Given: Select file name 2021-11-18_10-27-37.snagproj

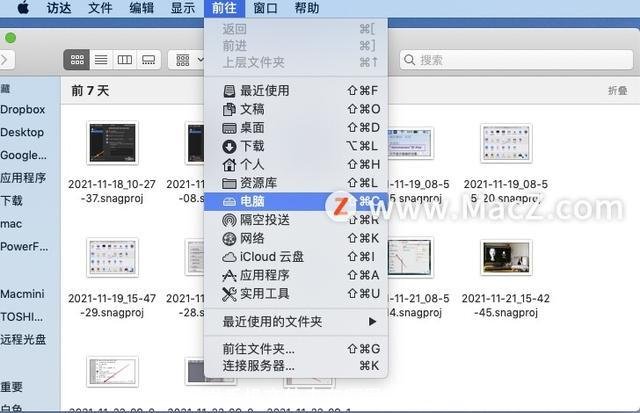Looking at the screenshot, I should point(112,191).
